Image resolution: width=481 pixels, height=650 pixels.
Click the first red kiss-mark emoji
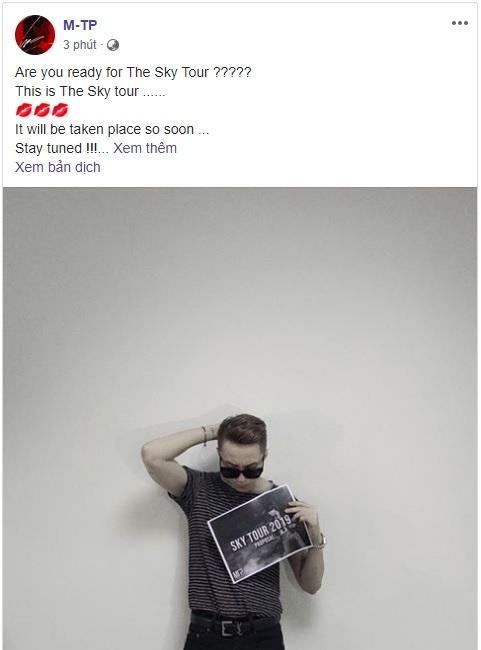tap(24, 110)
